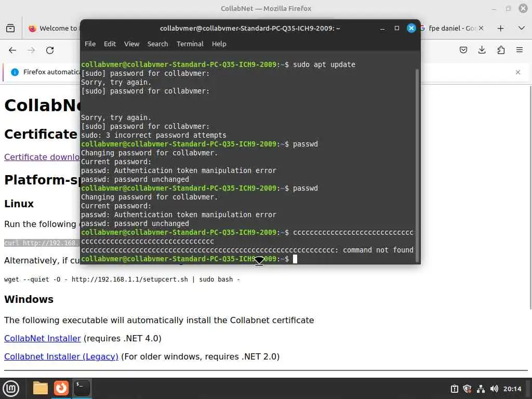Open the Linux Mint start menu

[10, 389]
